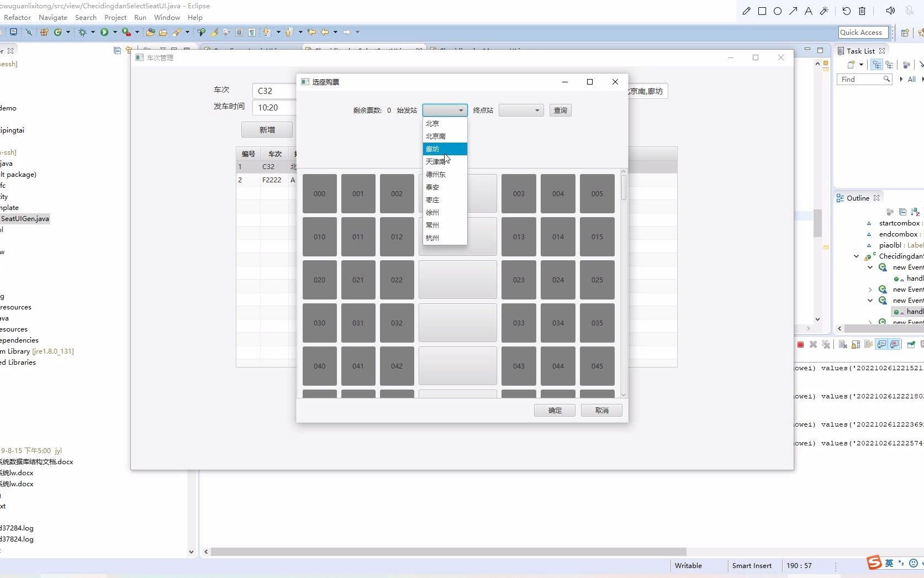
Task: Toggle the block selection mode icon
Action: (239, 32)
